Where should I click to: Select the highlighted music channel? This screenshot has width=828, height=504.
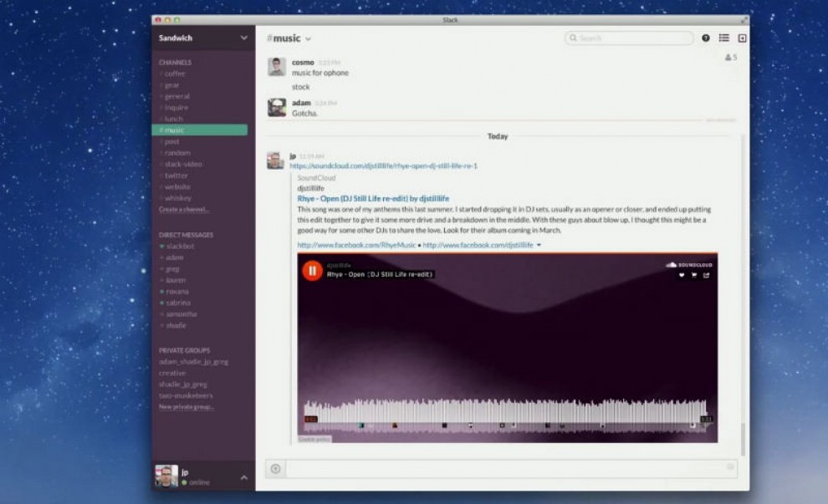pos(200,130)
